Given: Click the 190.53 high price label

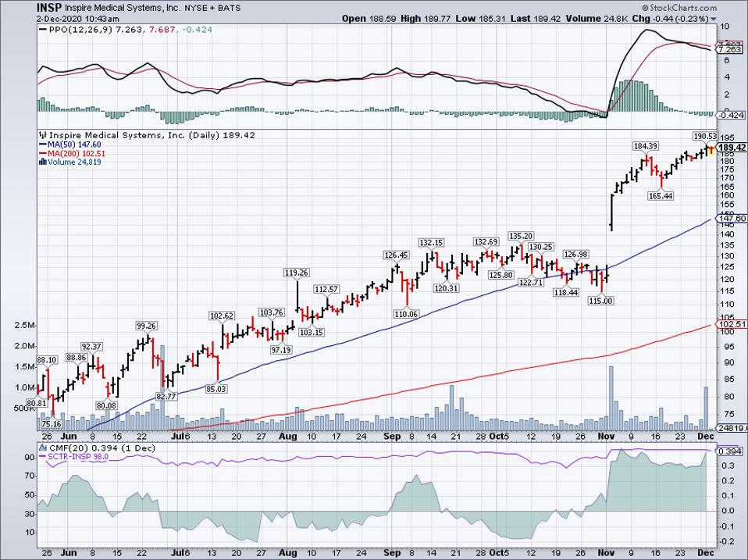Looking at the screenshot, I should pos(705,136).
